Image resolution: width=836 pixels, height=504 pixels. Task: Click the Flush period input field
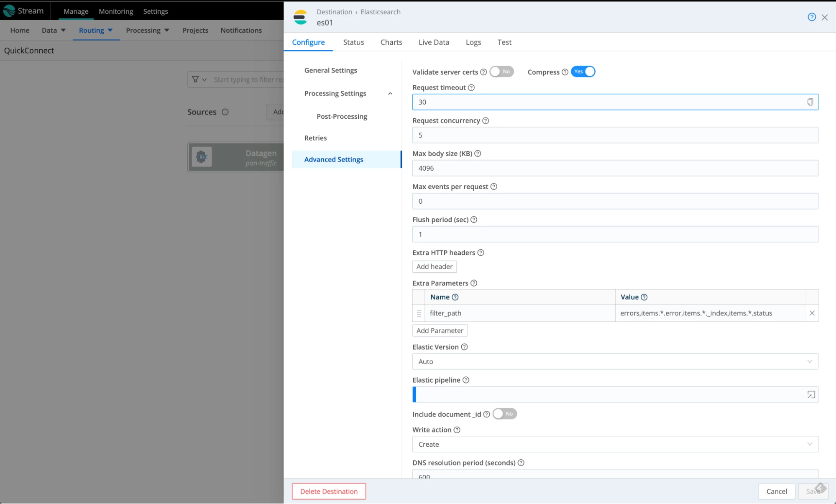(x=615, y=234)
